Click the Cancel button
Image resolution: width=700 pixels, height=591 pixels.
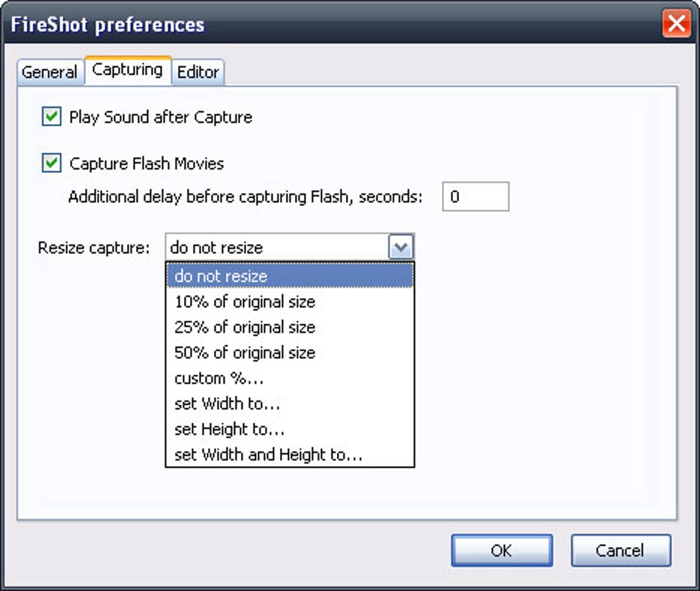620,551
